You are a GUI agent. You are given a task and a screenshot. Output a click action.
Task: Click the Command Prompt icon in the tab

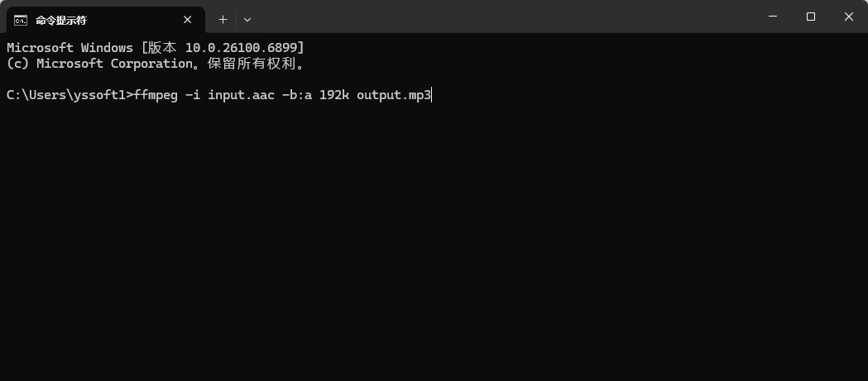click(21, 21)
